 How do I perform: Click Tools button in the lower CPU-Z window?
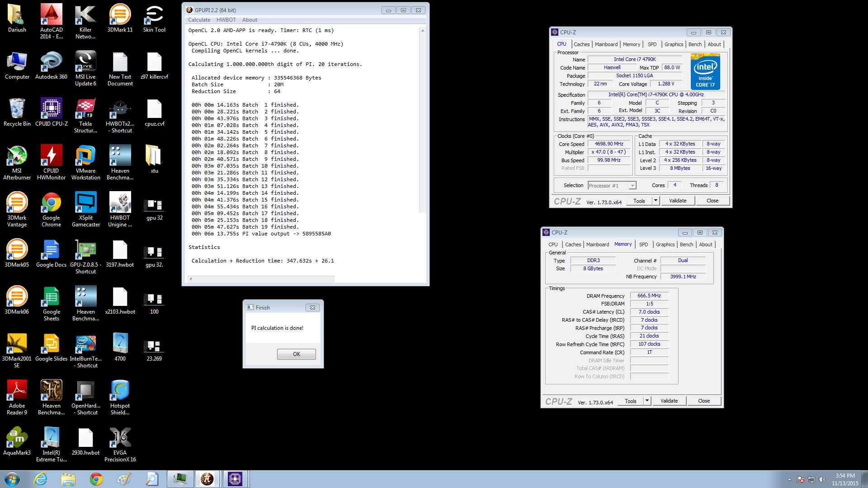tap(630, 401)
